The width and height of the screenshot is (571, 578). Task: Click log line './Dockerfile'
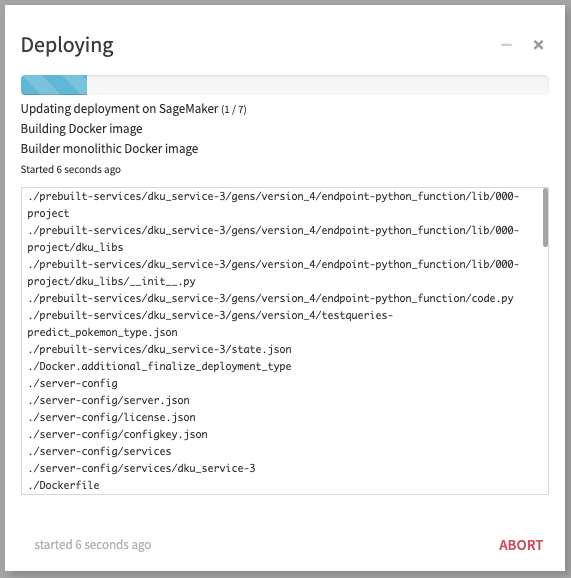tap(63, 485)
